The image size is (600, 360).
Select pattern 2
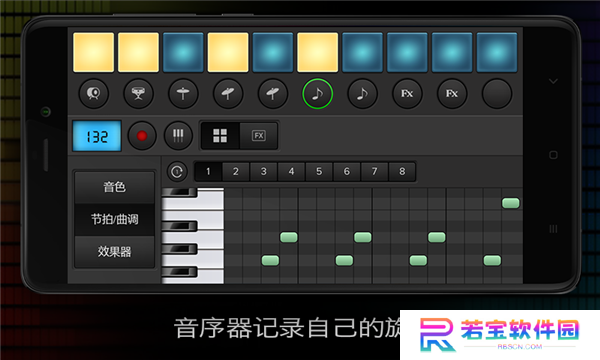236,171
